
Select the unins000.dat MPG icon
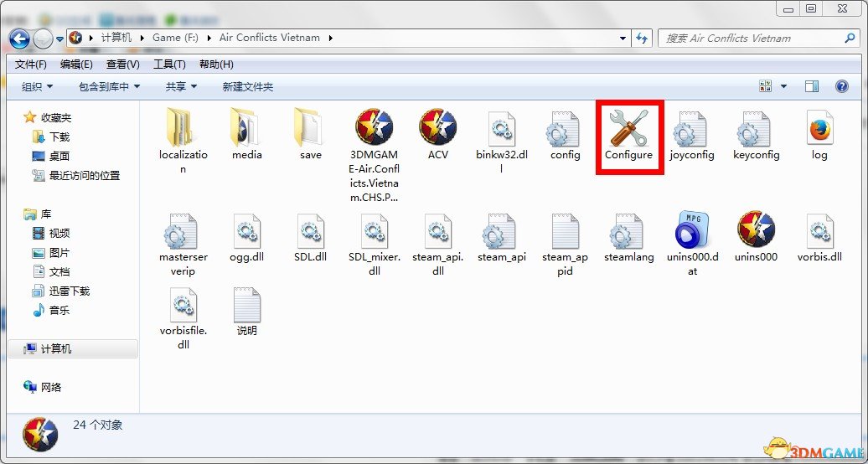[692, 229]
